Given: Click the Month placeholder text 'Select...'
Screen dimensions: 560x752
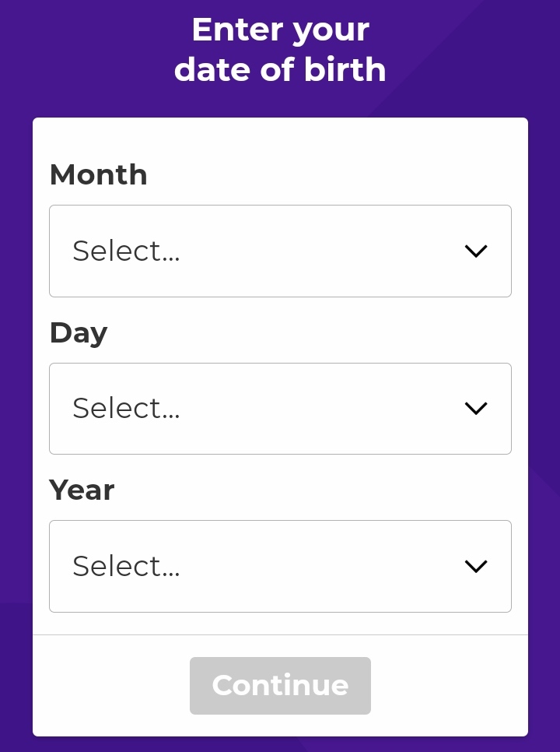Looking at the screenshot, I should coord(126,251).
